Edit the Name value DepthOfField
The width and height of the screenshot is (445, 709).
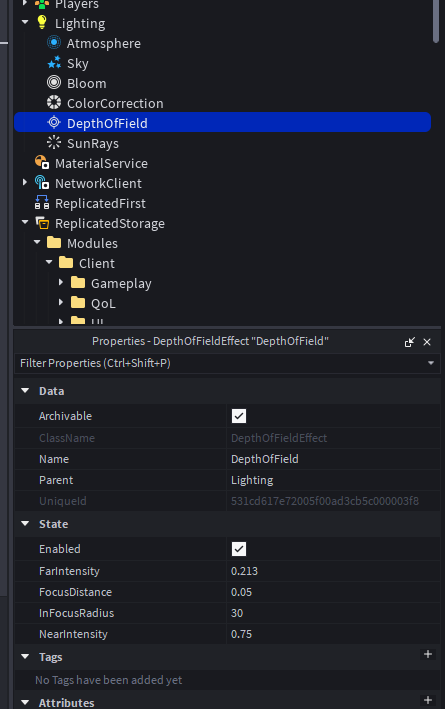pyautogui.click(x=333, y=459)
